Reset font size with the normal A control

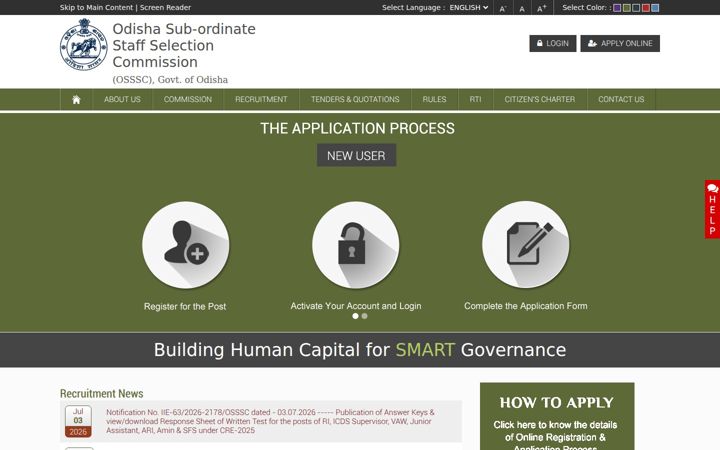click(522, 9)
